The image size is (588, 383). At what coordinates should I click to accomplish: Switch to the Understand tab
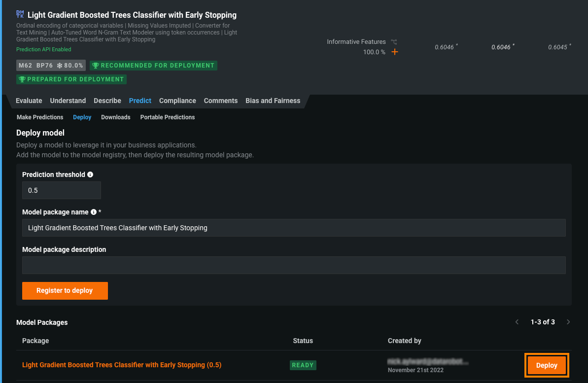[68, 101]
